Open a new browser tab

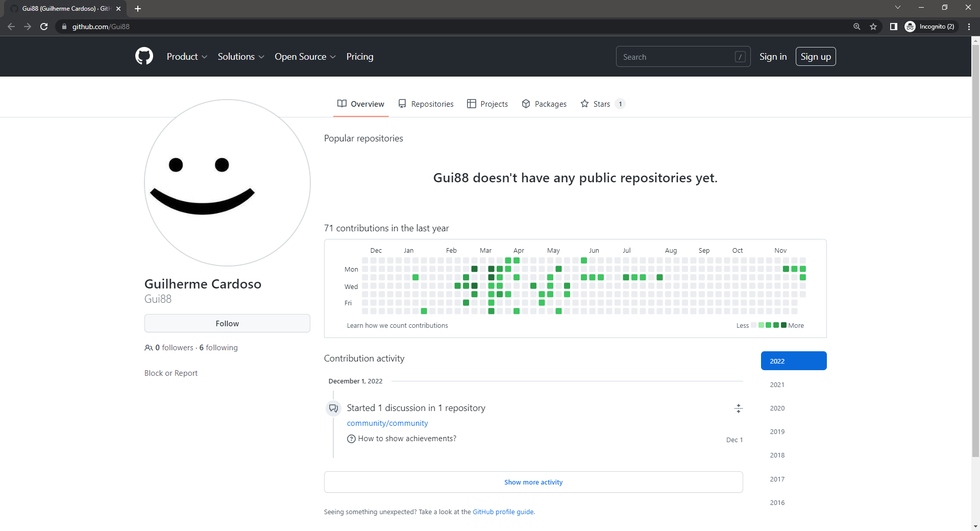click(138, 9)
